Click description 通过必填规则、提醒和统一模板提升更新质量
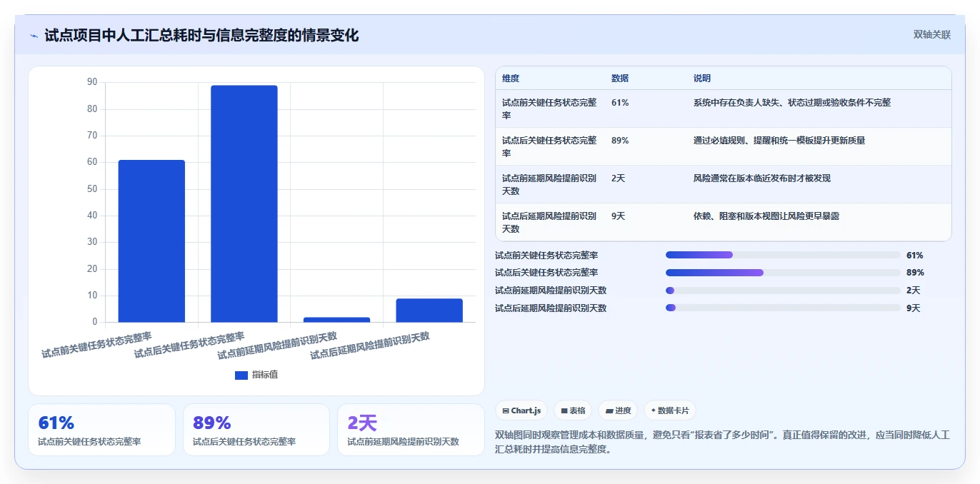 (x=779, y=141)
